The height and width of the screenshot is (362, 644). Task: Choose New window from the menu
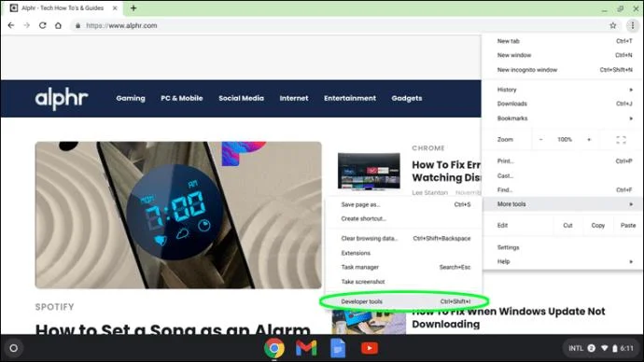563,55
